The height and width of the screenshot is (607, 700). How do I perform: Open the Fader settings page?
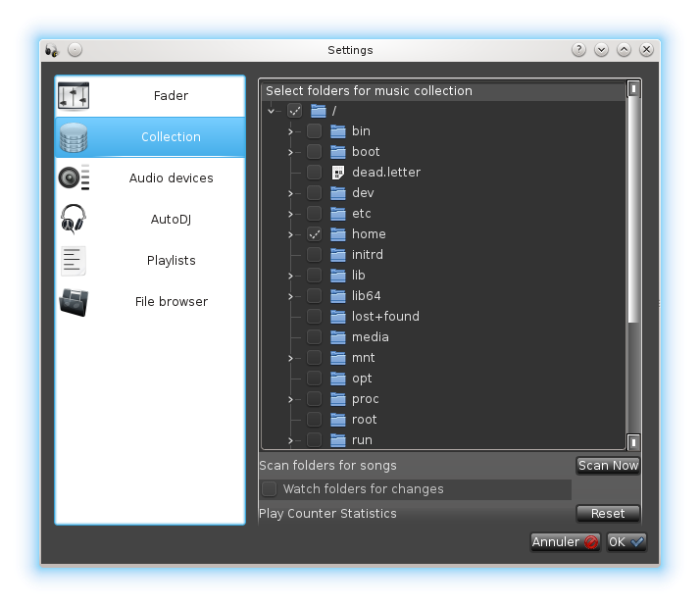pyautogui.click(x=150, y=95)
